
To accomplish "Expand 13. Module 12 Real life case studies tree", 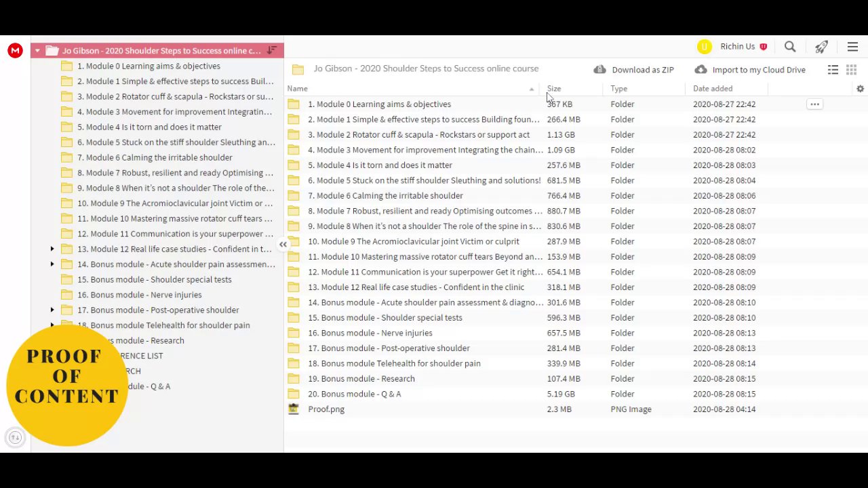I will [52, 249].
